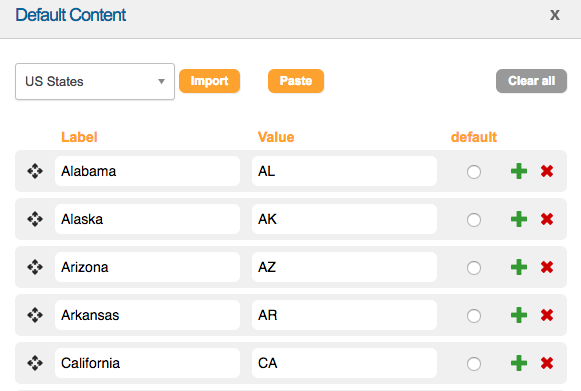Select Arizona as default radio button

coord(474,268)
